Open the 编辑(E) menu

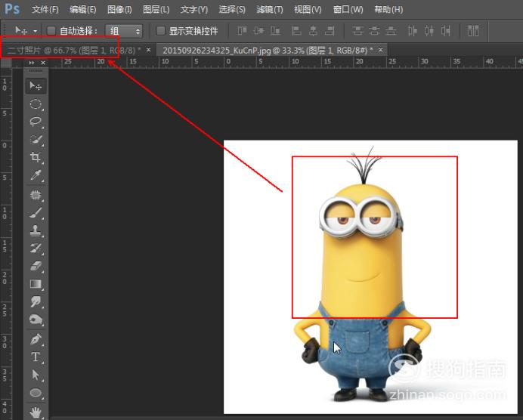pos(82,9)
